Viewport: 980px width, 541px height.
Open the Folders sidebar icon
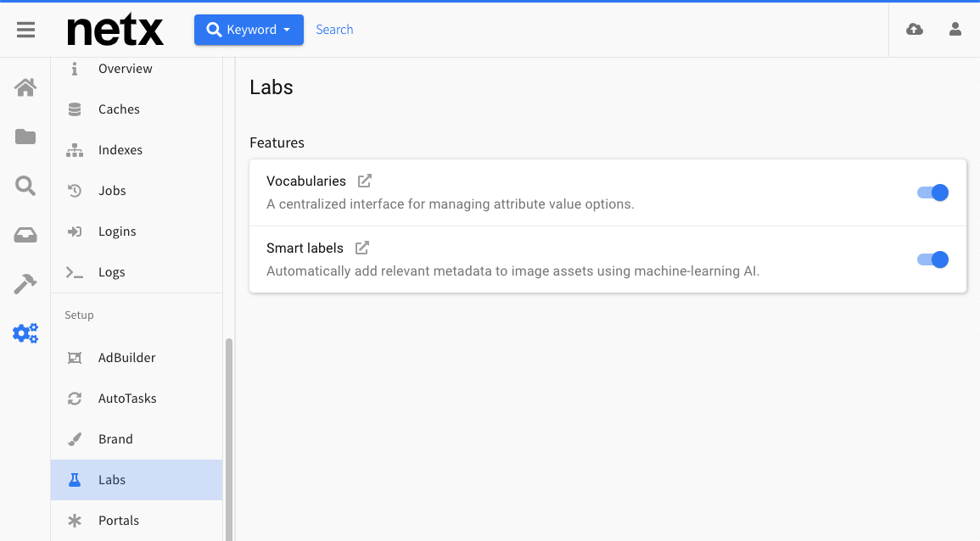(25, 137)
